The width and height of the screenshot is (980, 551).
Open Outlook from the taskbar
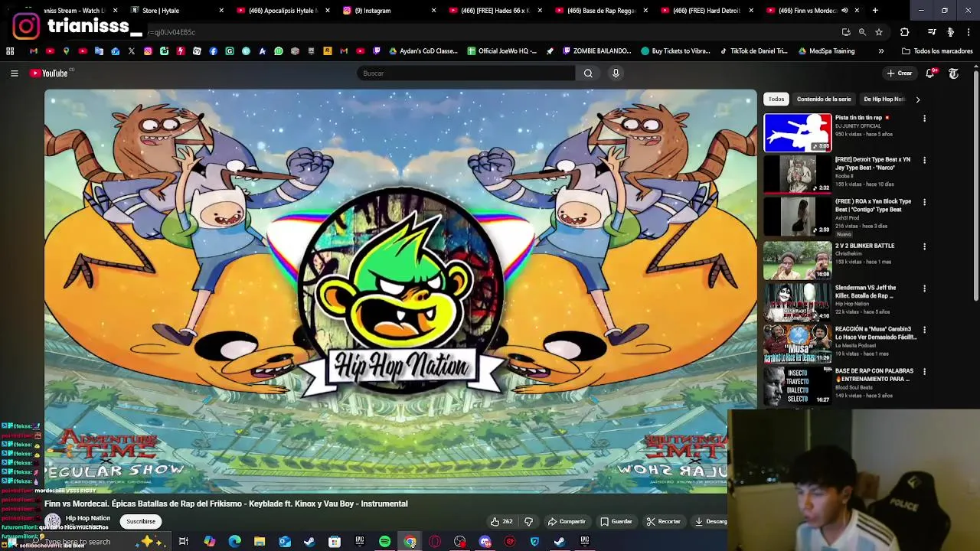coord(284,542)
